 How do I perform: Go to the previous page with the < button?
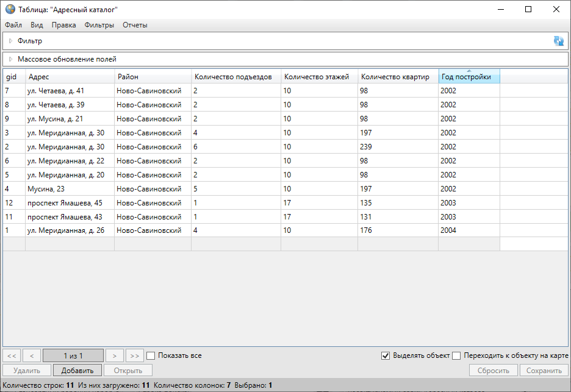(x=32, y=355)
